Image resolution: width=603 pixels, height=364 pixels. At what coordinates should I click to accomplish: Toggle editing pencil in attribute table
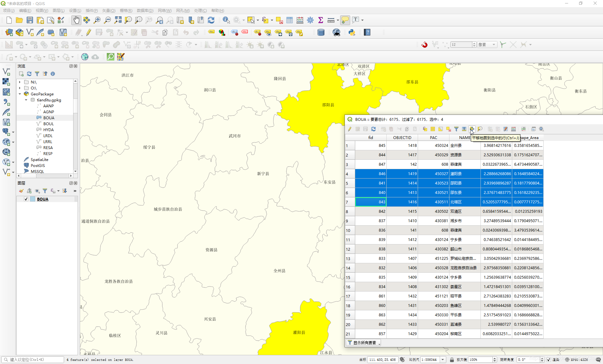tap(350, 129)
